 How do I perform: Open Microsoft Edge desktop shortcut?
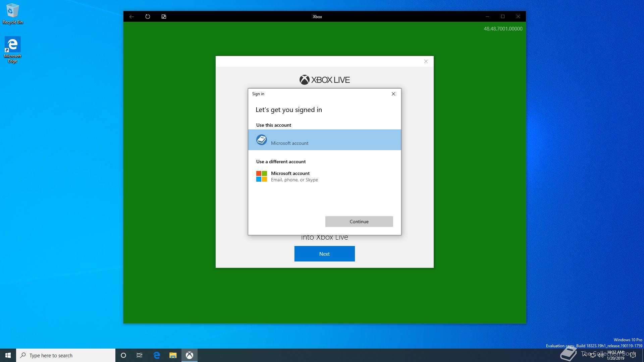(12, 50)
